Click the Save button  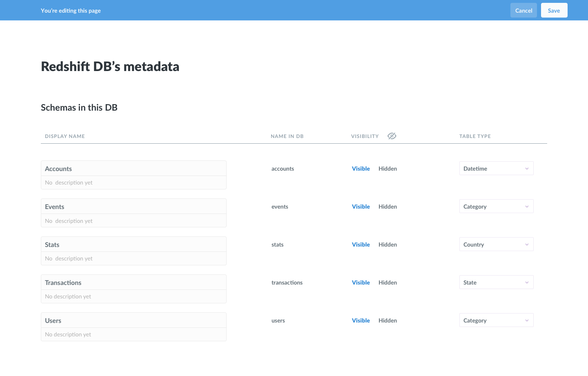click(554, 10)
